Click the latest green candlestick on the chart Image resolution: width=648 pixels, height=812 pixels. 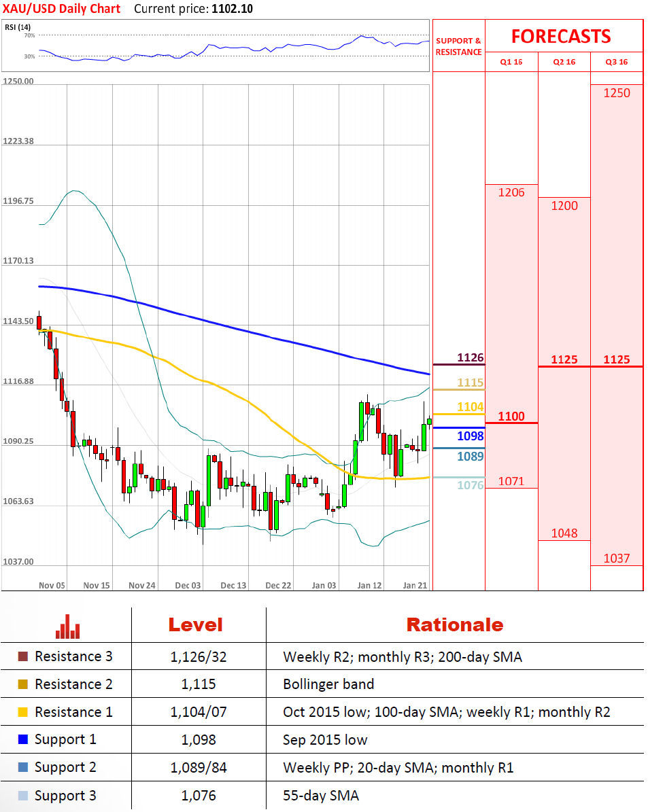[429, 421]
